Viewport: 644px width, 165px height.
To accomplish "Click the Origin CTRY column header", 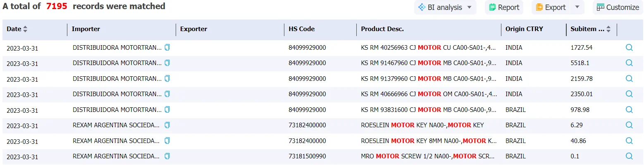I will click(524, 29).
